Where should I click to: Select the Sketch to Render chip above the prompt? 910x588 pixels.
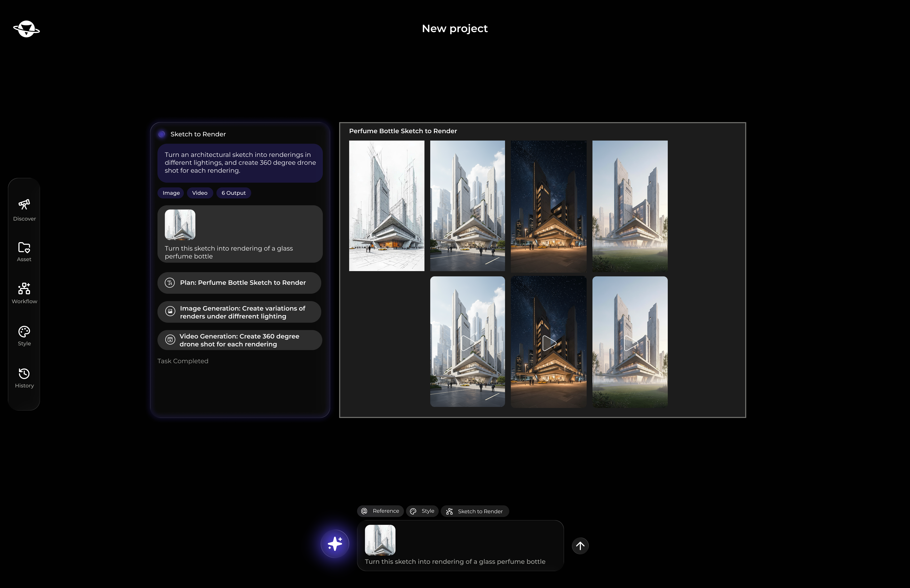[x=475, y=511]
